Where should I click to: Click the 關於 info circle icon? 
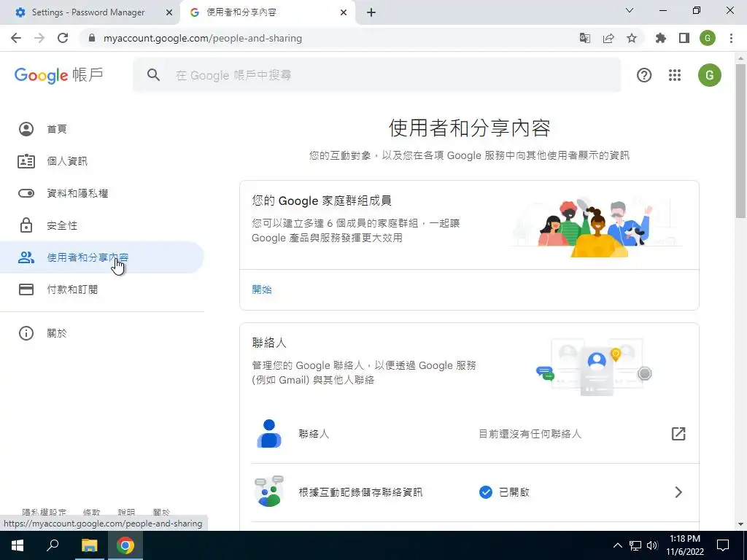click(x=26, y=333)
